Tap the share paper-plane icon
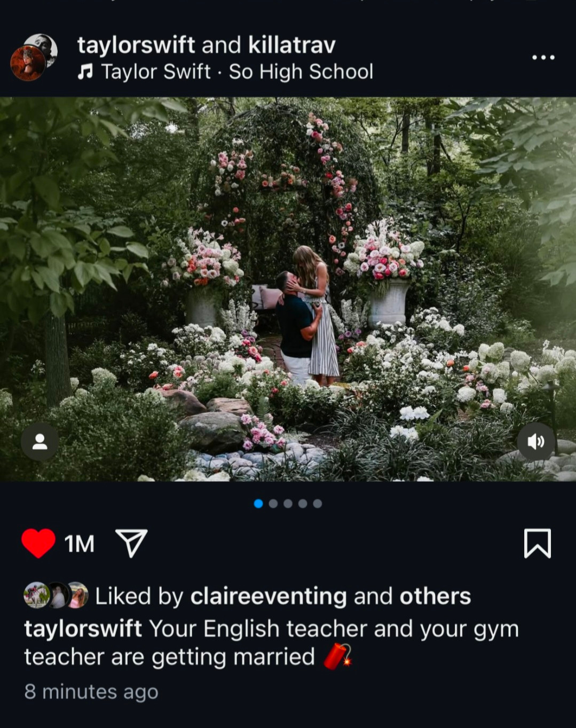The width and height of the screenshot is (576, 728). [131, 543]
